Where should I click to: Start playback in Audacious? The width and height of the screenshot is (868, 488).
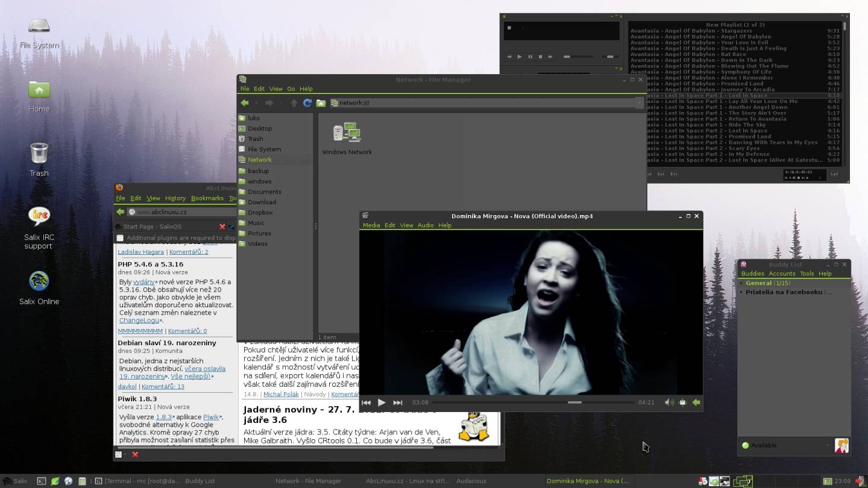click(520, 57)
